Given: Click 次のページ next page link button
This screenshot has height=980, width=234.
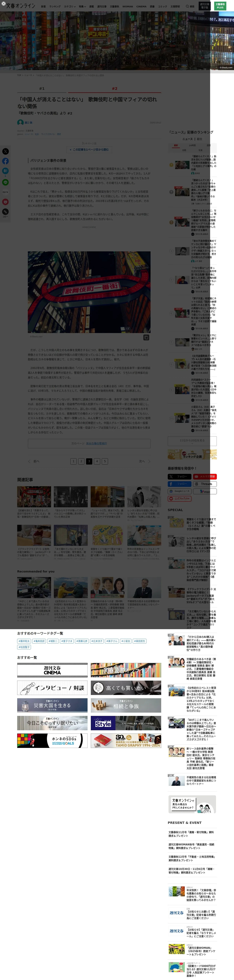Looking at the screenshot, I should (89, 444).
